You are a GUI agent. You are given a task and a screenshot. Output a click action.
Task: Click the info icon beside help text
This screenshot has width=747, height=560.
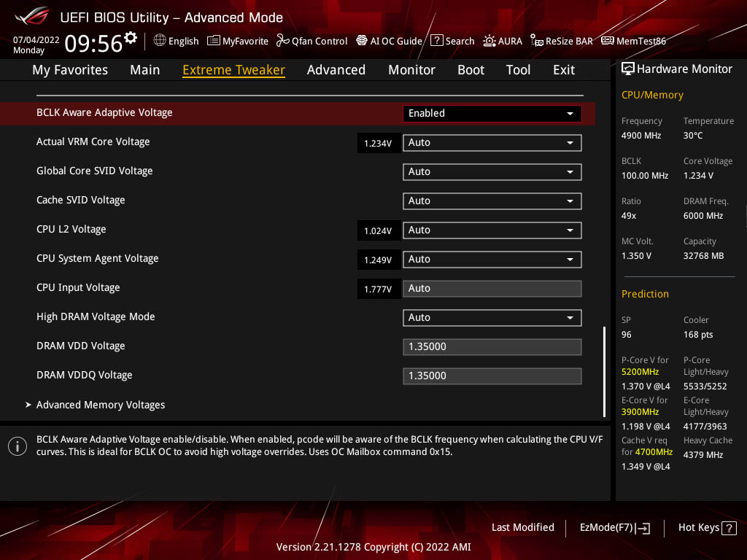18,446
